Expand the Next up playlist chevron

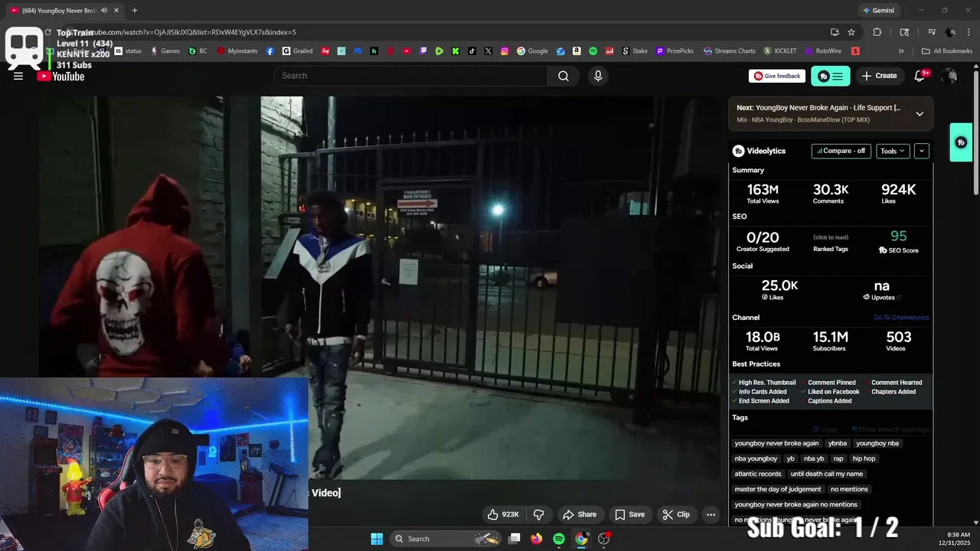click(920, 114)
